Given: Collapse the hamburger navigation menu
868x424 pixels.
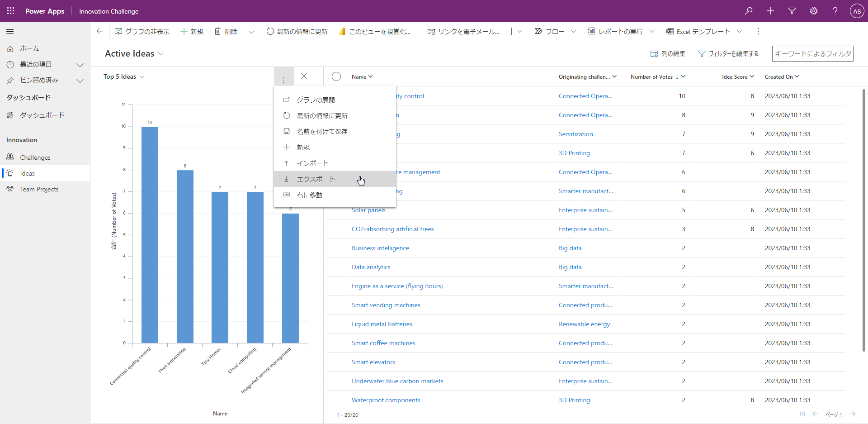Looking at the screenshot, I should pyautogui.click(x=10, y=32).
